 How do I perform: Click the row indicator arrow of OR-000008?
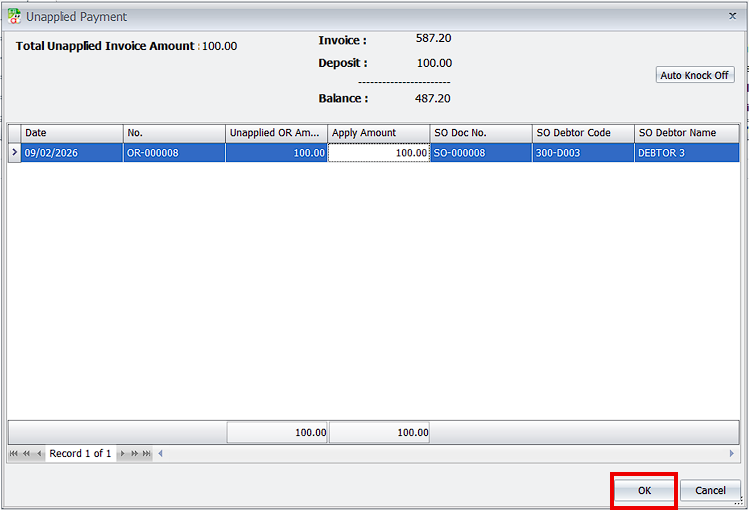pos(14,153)
